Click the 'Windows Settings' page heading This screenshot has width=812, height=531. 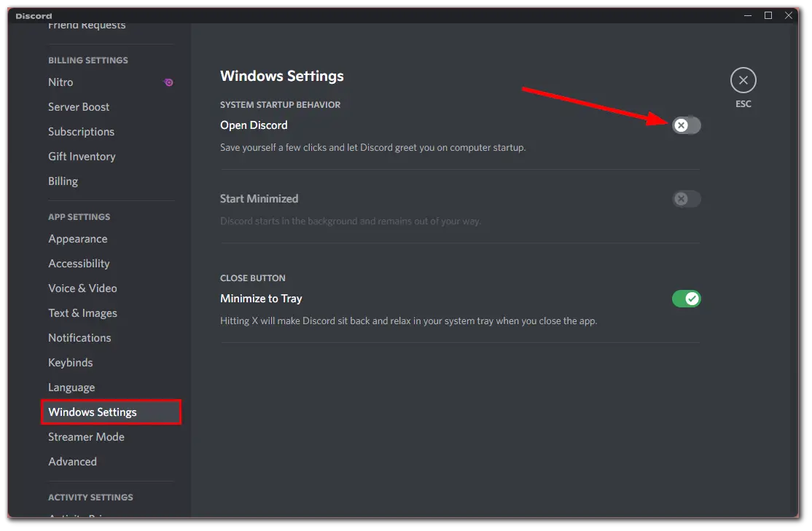[x=281, y=76]
